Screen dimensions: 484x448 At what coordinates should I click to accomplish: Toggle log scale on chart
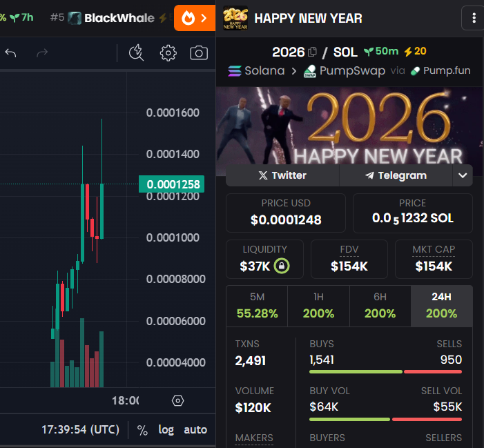(x=166, y=430)
